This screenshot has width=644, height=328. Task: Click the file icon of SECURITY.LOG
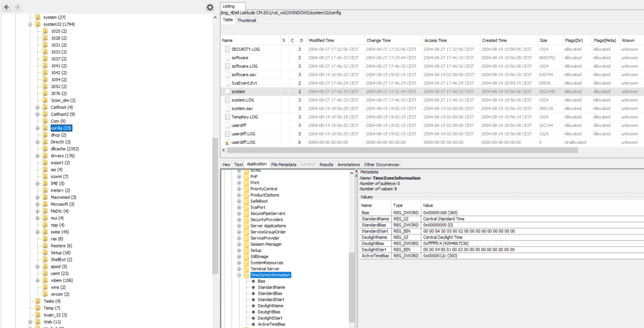point(227,49)
